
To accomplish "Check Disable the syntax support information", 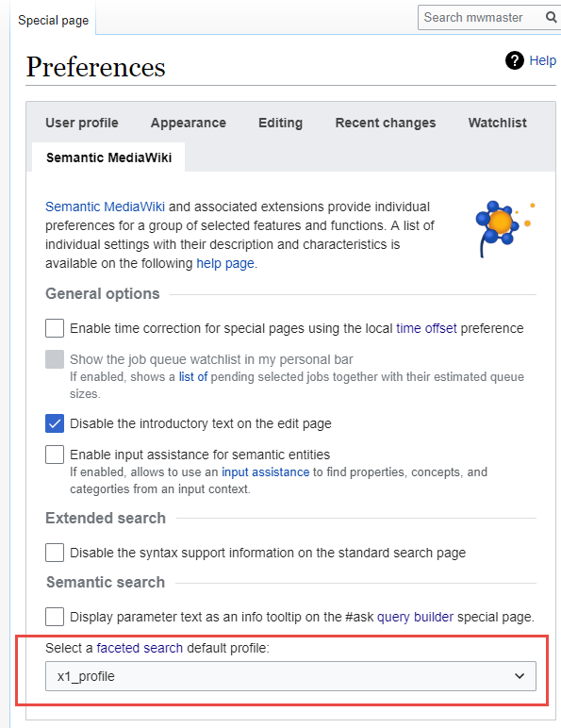I will pos(55,553).
